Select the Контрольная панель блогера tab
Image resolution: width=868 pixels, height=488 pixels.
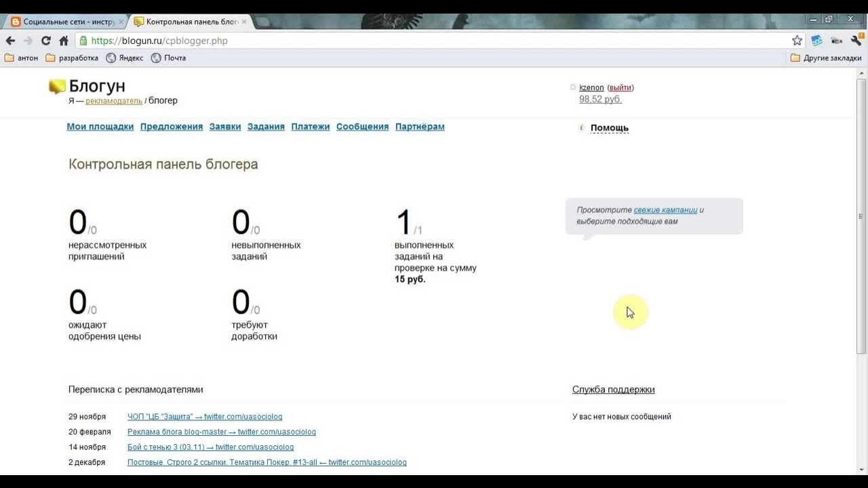click(x=189, y=22)
